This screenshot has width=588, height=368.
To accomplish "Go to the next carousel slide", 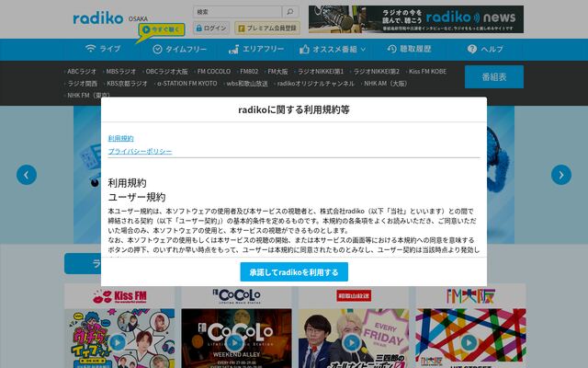I will pyautogui.click(x=561, y=175).
